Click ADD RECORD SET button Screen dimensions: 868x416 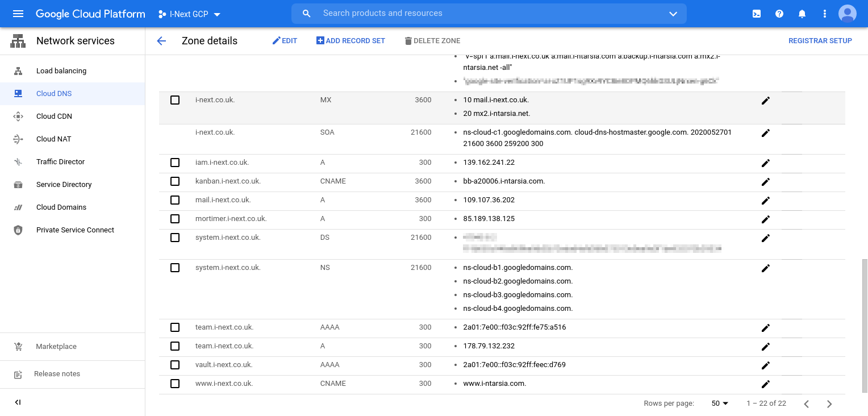pos(350,41)
